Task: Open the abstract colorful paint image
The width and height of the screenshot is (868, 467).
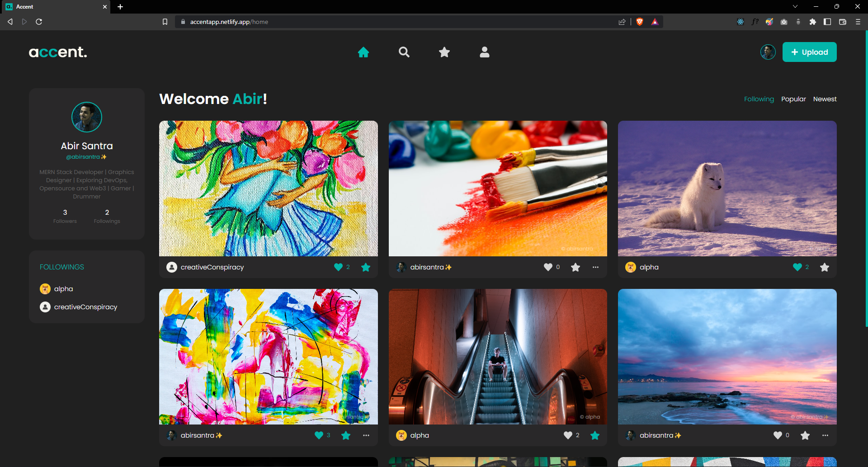Action: pos(269,357)
